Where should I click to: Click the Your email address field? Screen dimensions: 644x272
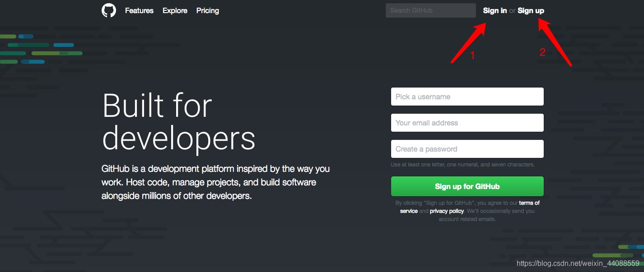pyautogui.click(x=467, y=123)
